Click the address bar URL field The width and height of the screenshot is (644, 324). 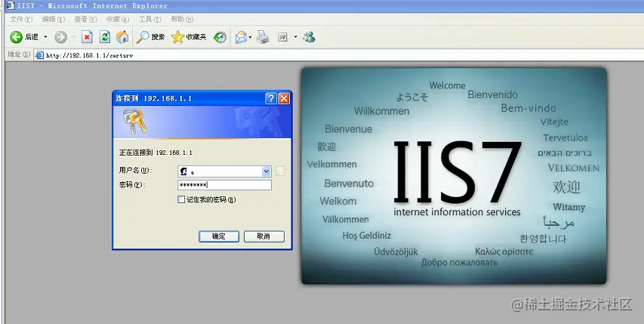339,55
